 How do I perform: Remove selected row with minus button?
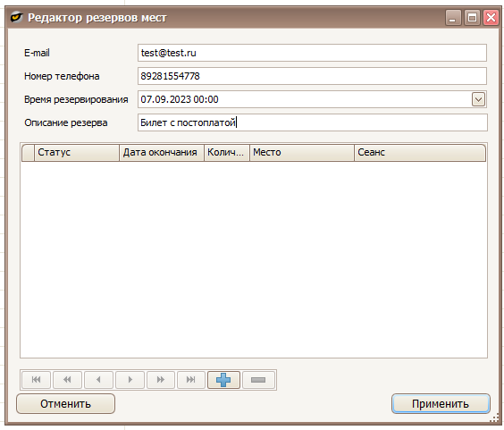(258, 380)
